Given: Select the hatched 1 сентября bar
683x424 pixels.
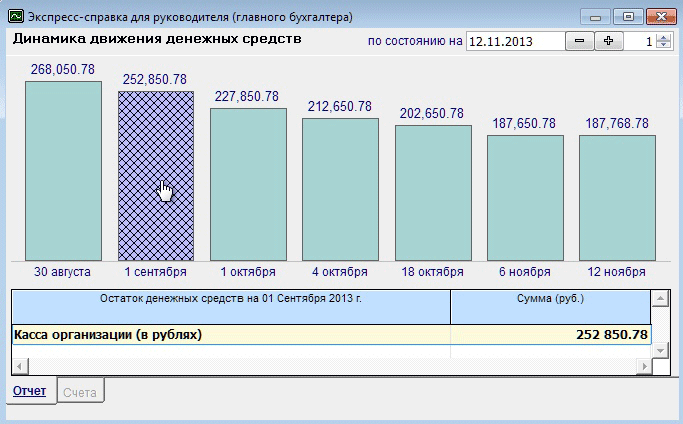Looking at the screenshot, I should [x=156, y=176].
